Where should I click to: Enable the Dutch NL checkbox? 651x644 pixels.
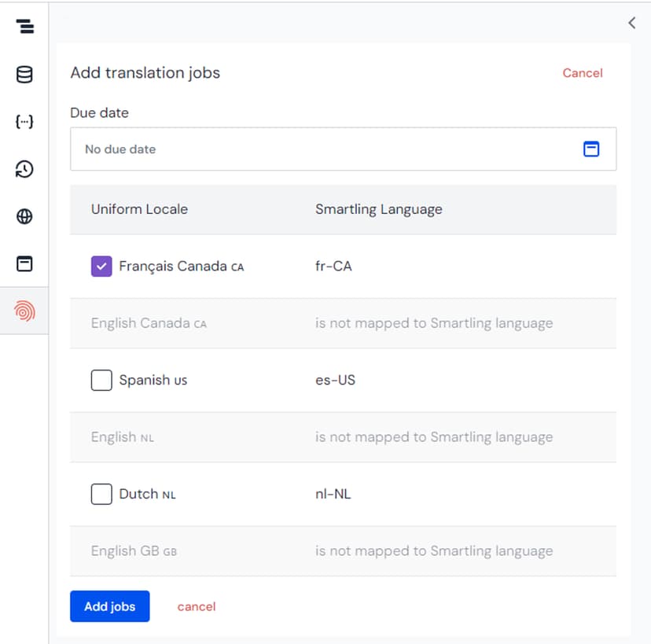pyautogui.click(x=101, y=494)
